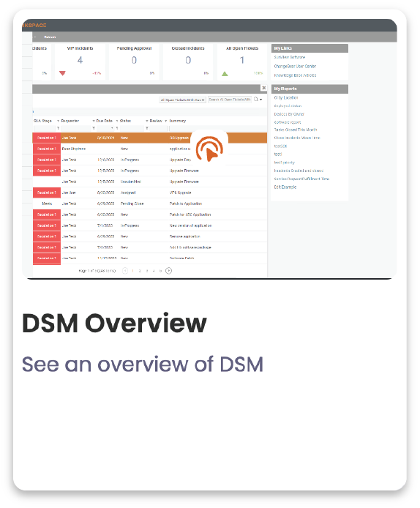Open Service Request Fulfillment Time report

coord(301,179)
